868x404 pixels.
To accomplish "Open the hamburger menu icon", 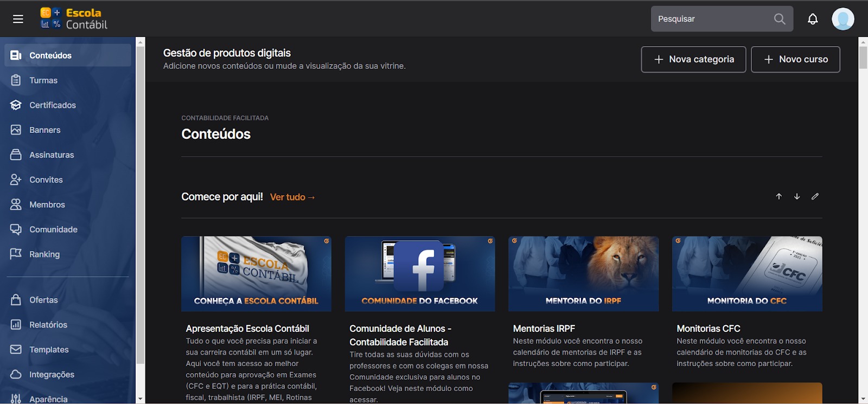I will pos(18,19).
